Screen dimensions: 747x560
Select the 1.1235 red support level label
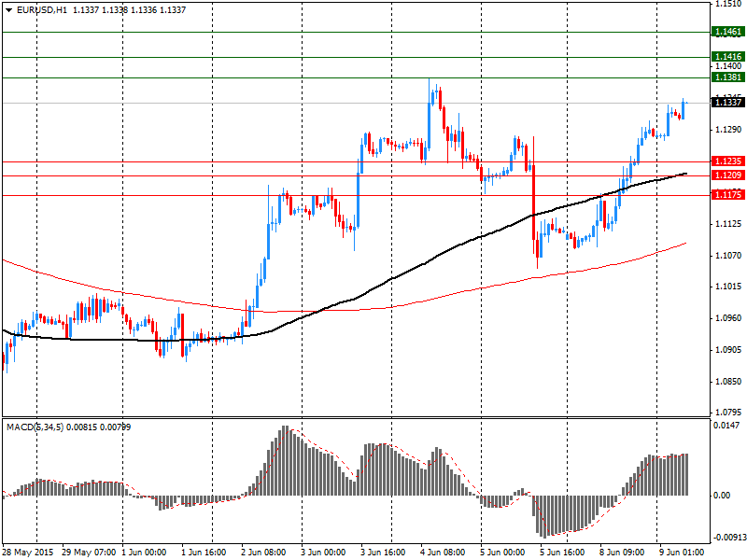728,161
